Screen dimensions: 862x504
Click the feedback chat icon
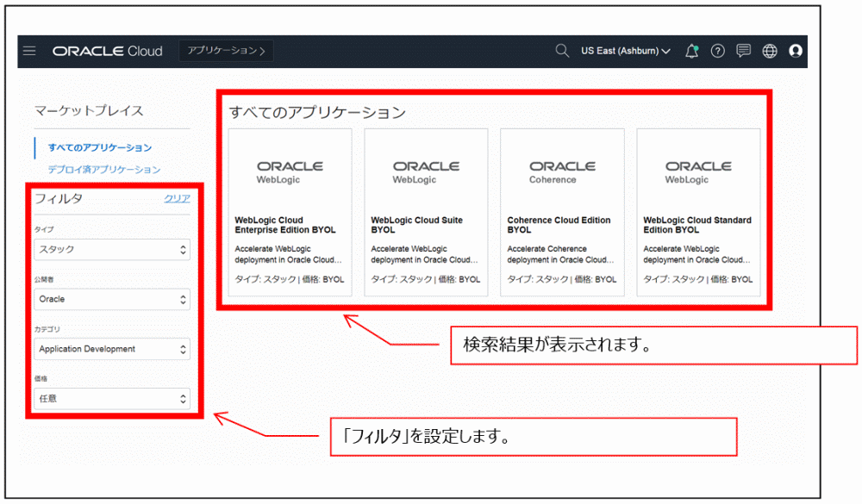click(743, 51)
